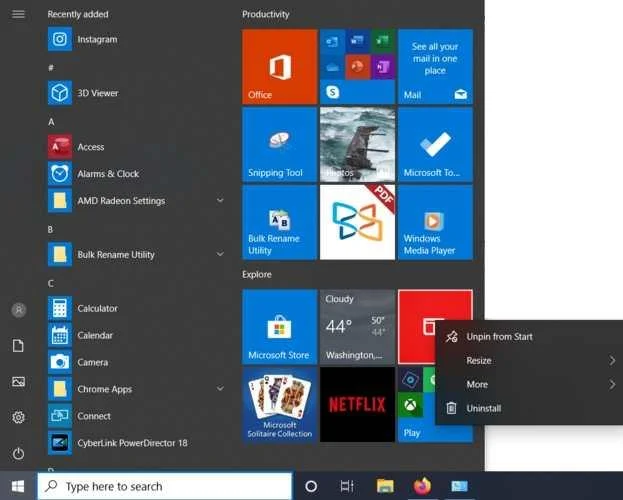
Task: Open the Netflix tile
Action: coord(358,405)
